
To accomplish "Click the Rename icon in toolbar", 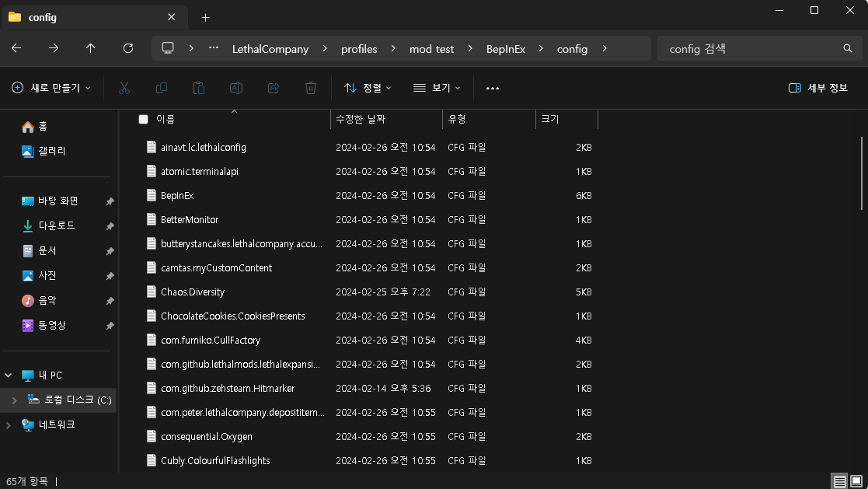I will coord(235,88).
